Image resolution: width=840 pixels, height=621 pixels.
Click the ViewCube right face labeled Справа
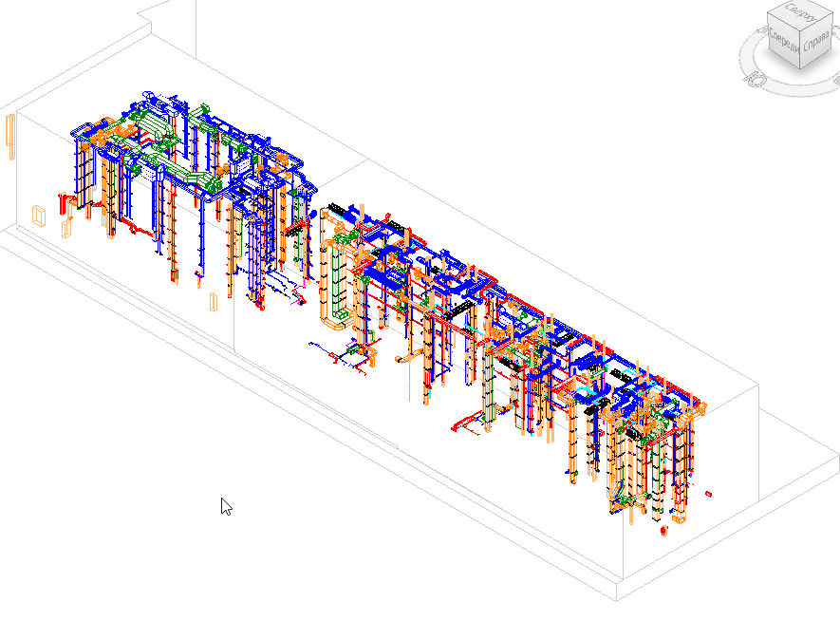pos(816,41)
